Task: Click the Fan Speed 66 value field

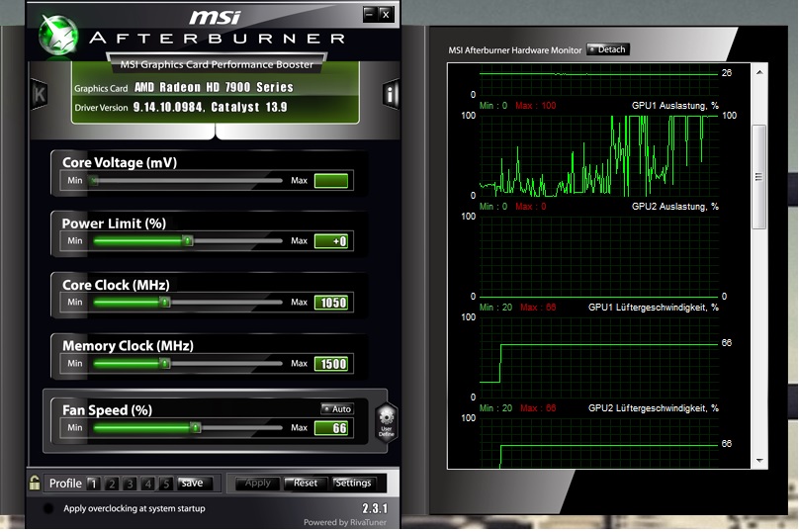Action: pyautogui.click(x=331, y=427)
